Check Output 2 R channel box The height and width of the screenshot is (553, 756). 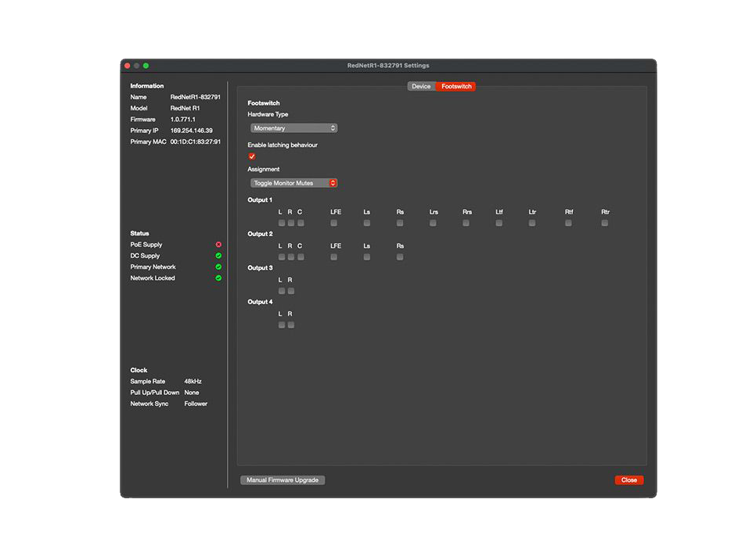(290, 257)
